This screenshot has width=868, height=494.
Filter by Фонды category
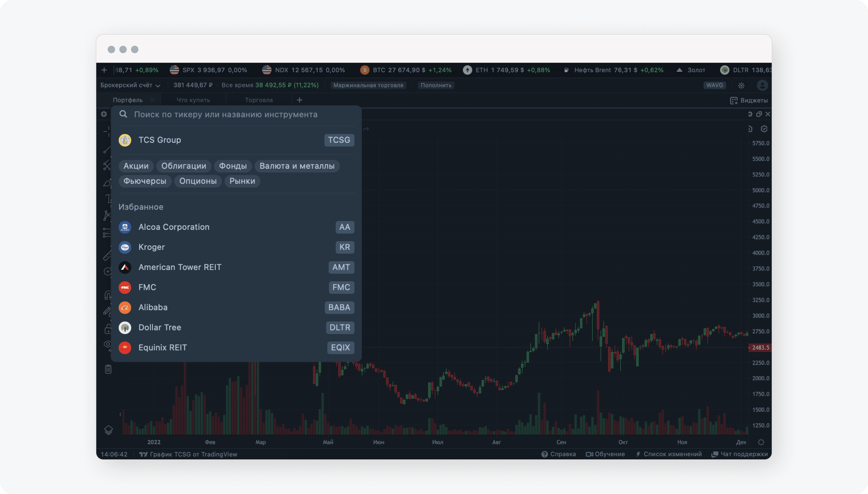coord(232,166)
